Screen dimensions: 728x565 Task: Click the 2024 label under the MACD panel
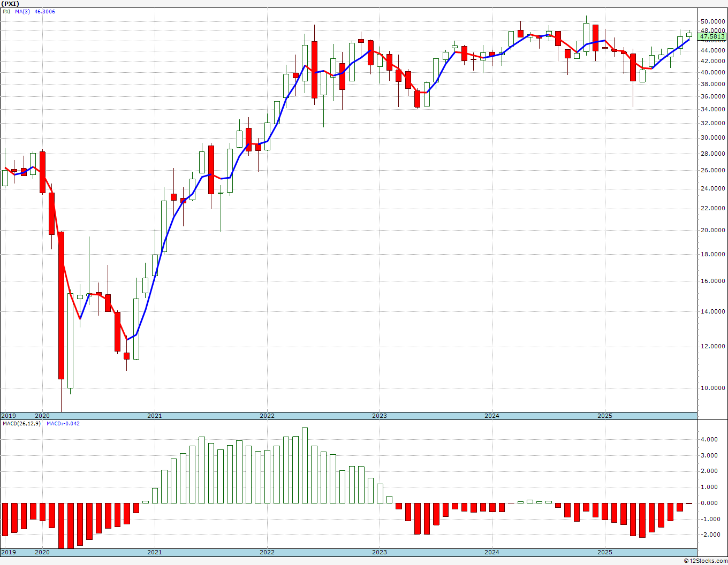(492, 552)
